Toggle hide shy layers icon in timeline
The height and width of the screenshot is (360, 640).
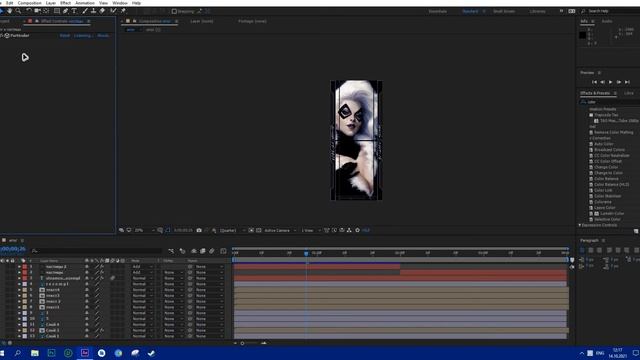(x=193, y=251)
